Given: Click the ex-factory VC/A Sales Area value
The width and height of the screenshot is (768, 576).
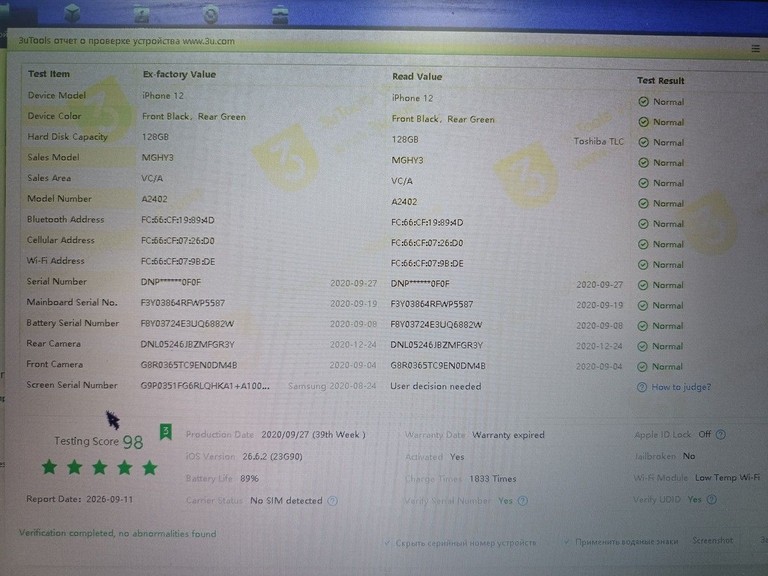Looking at the screenshot, I should [x=152, y=178].
